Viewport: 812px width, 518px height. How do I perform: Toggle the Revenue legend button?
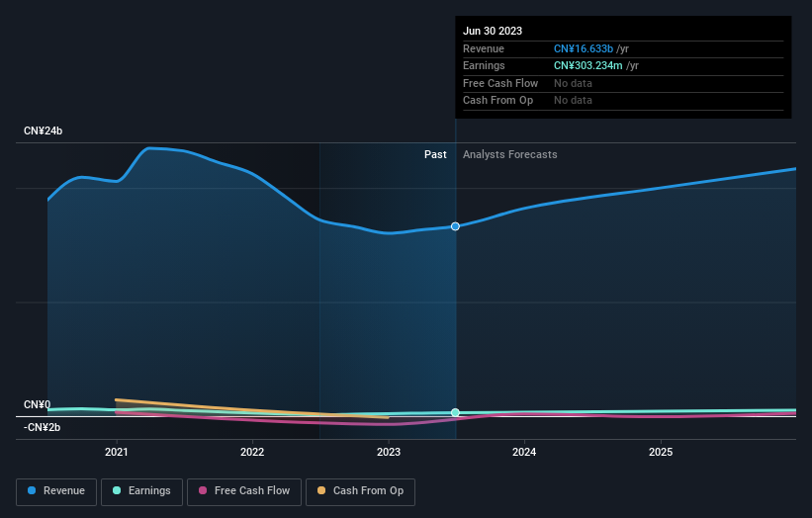(x=56, y=491)
